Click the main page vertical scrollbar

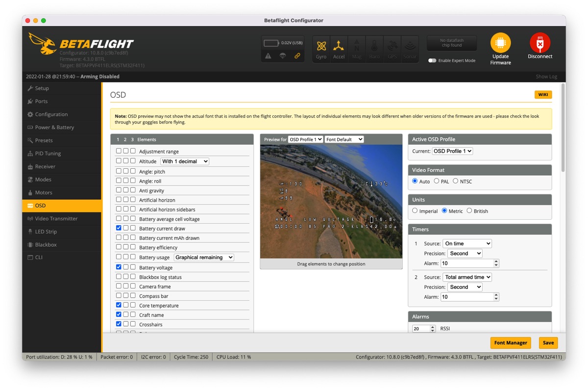pyautogui.click(x=563, y=128)
